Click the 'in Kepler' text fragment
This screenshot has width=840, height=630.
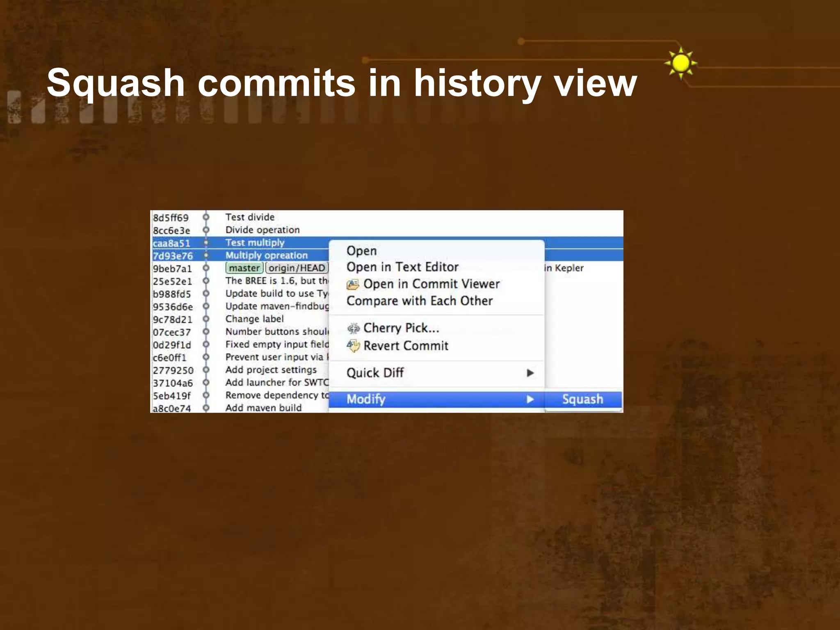pyautogui.click(x=564, y=268)
